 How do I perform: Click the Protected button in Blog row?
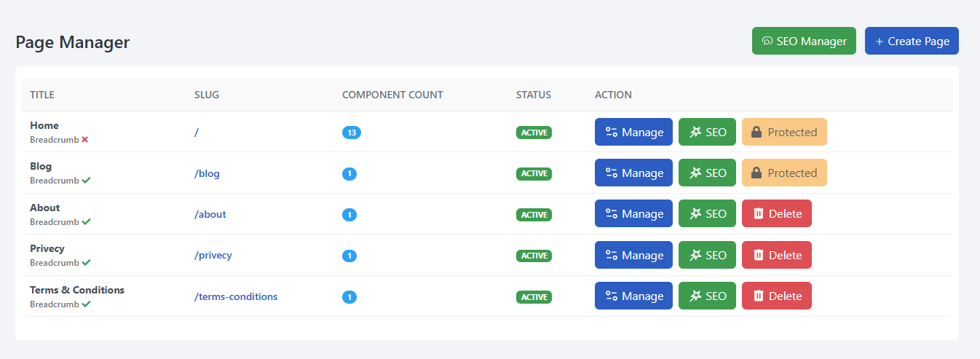point(784,173)
